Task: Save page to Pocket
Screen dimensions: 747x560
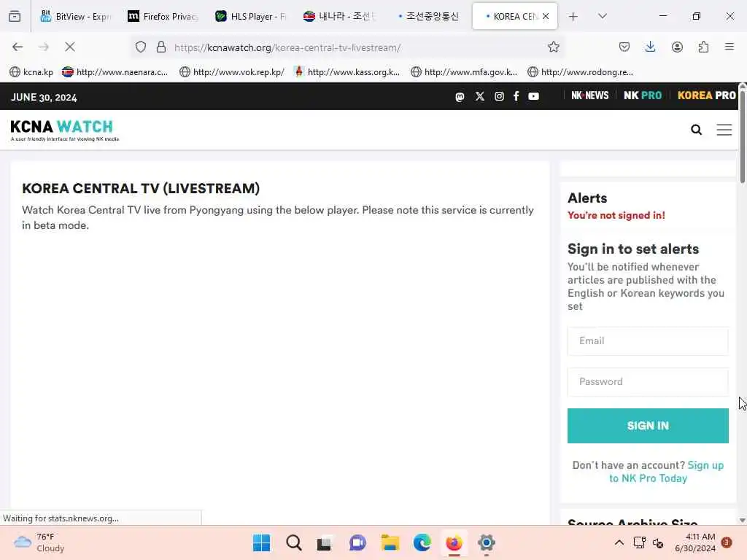Action: (x=624, y=47)
